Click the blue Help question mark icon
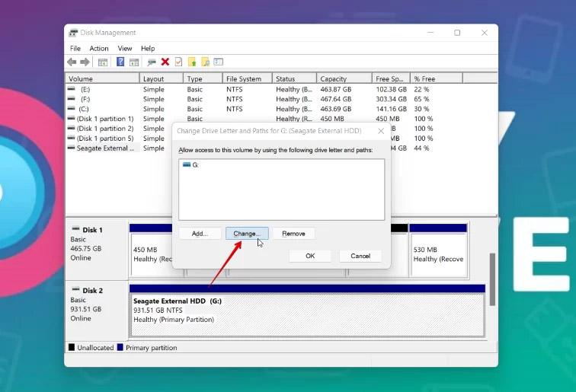Viewport: 576px width, 392px height. (120, 62)
